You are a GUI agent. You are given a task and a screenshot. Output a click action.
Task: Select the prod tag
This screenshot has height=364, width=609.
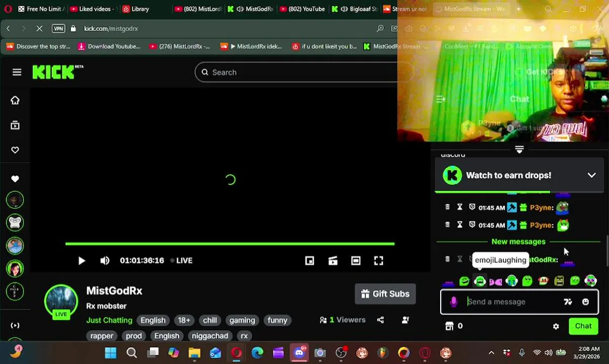(x=134, y=336)
